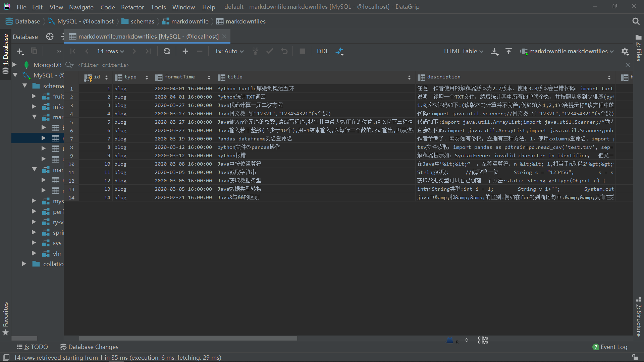Click the global search magnifier icon

tap(636, 21)
